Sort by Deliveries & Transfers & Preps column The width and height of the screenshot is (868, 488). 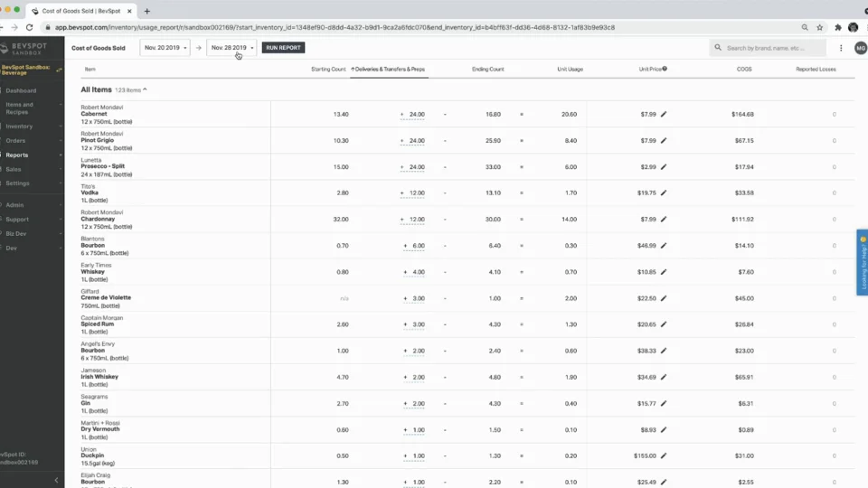pyautogui.click(x=388, y=70)
